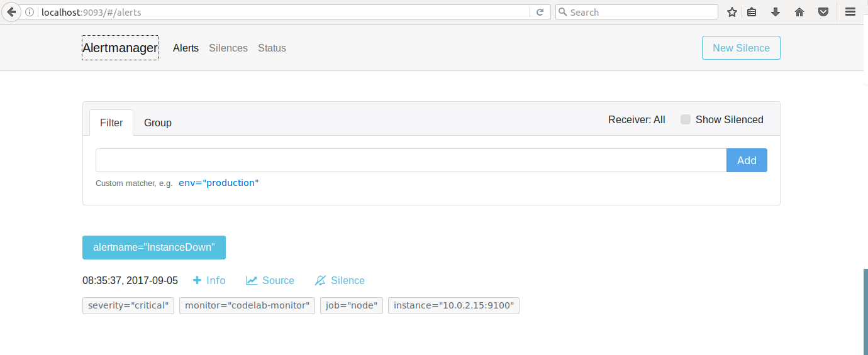Click the severity="critical" label tag
Screen dimensions: 868x355
coord(128,306)
